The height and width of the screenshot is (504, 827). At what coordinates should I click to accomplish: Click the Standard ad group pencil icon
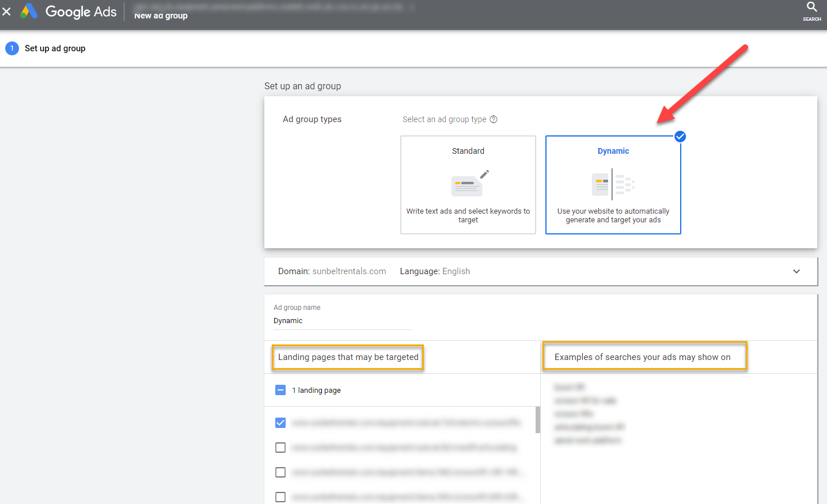click(484, 174)
